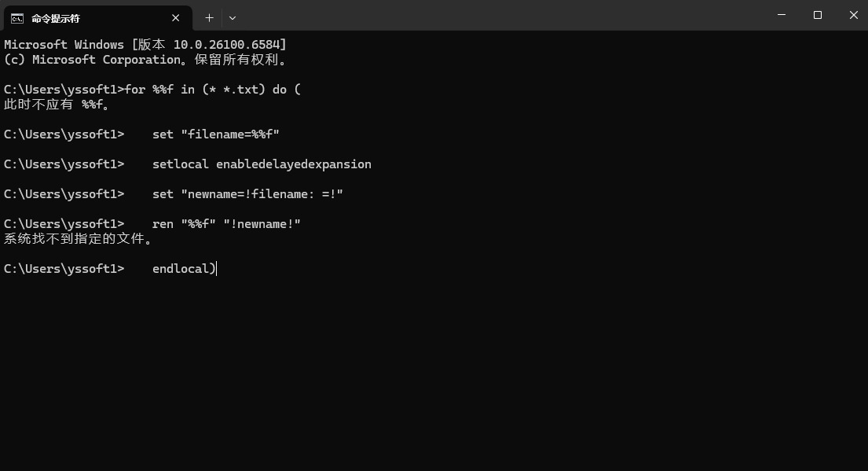The height and width of the screenshot is (471, 868).
Task: Click the ren "%%f" "!newname!" command
Action: [226, 224]
